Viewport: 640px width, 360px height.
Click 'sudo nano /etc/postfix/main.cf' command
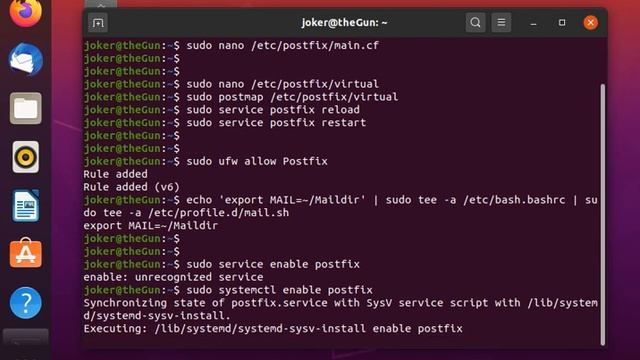(282, 45)
